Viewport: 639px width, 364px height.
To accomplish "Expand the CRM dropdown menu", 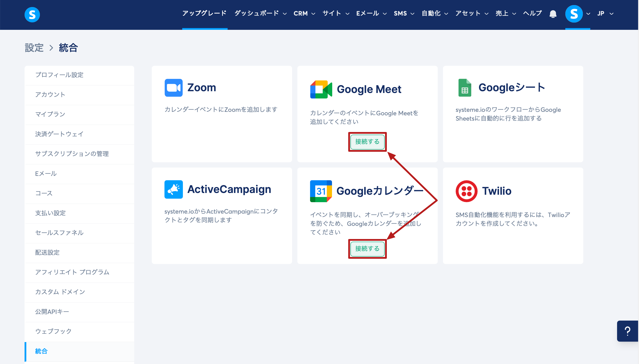I will (x=304, y=13).
